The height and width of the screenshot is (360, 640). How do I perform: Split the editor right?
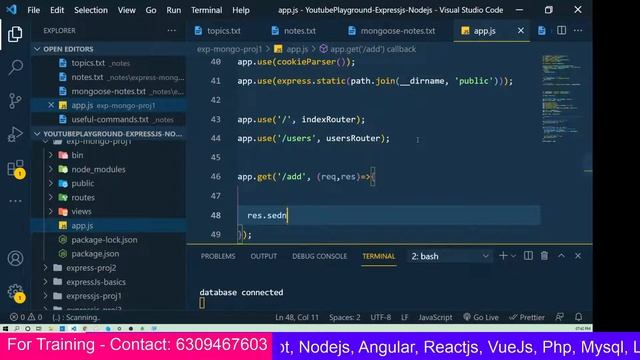click(562, 31)
